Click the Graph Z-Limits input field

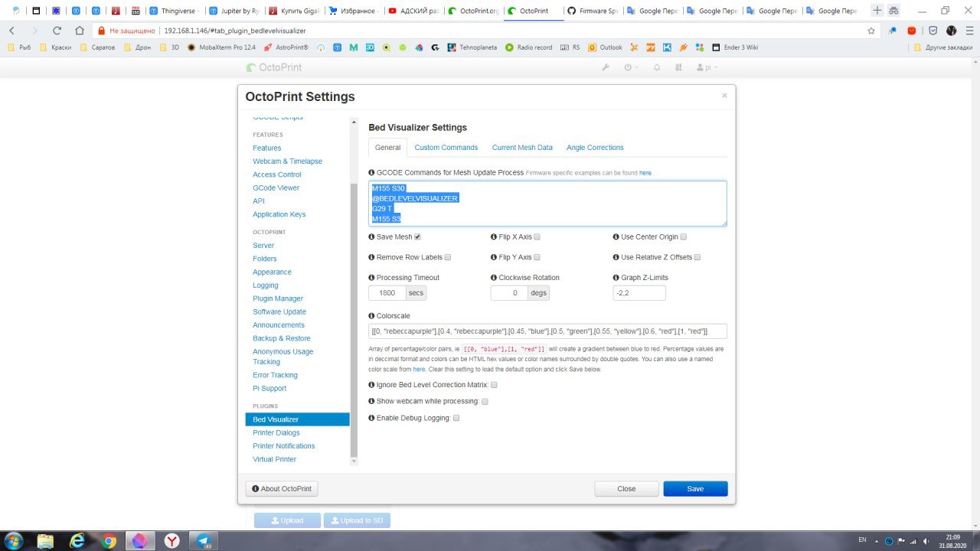[x=639, y=293]
